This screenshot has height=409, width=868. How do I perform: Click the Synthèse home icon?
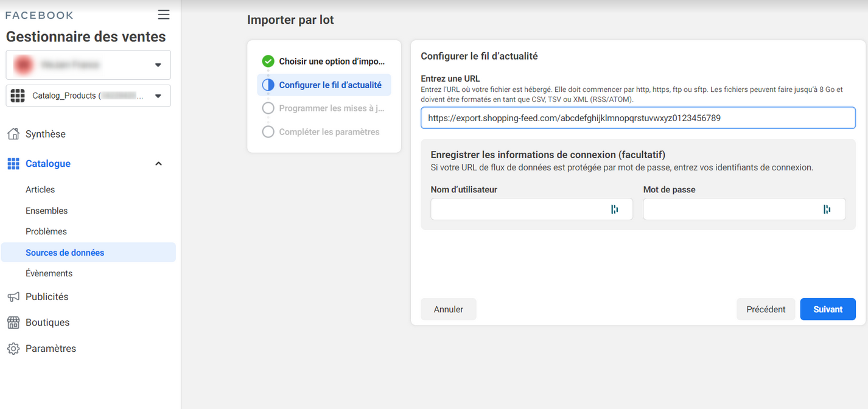point(13,134)
